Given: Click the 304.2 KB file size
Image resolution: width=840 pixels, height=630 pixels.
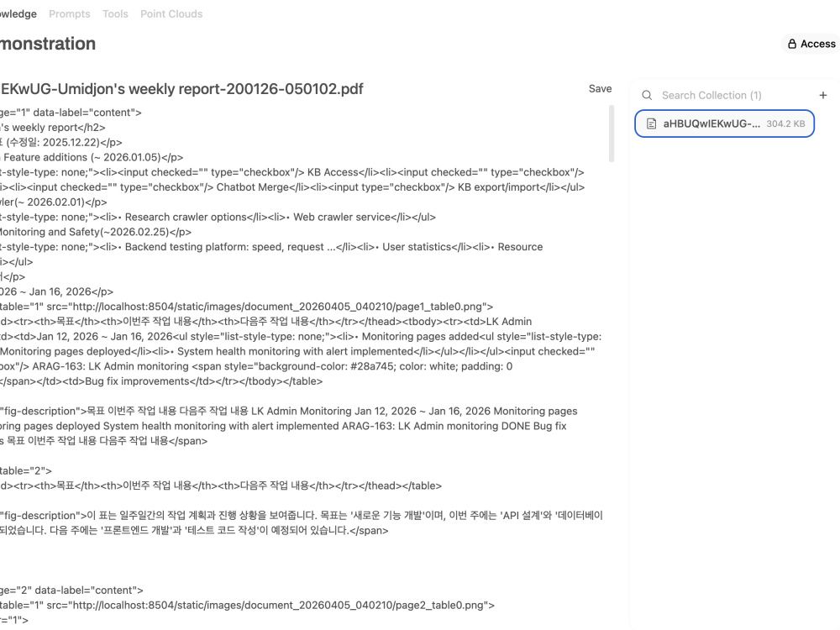Looking at the screenshot, I should pyautogui.click(x=785, y=123).
